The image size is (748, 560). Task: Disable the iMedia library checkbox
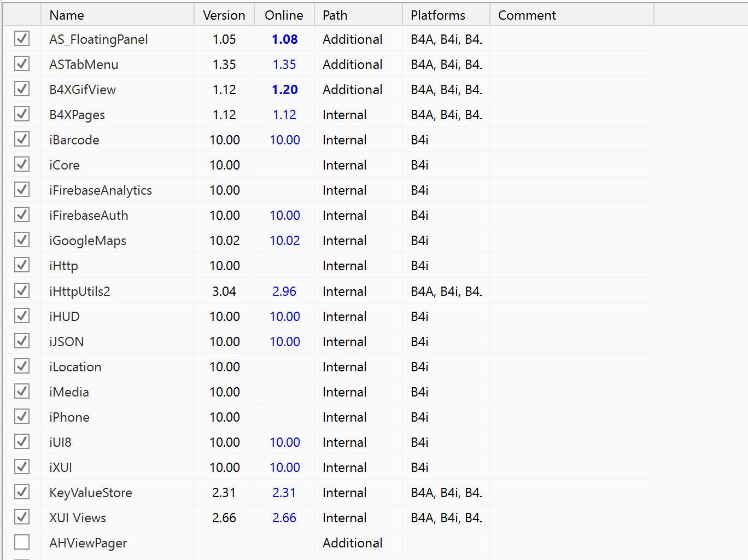click(x=22, y=392)
